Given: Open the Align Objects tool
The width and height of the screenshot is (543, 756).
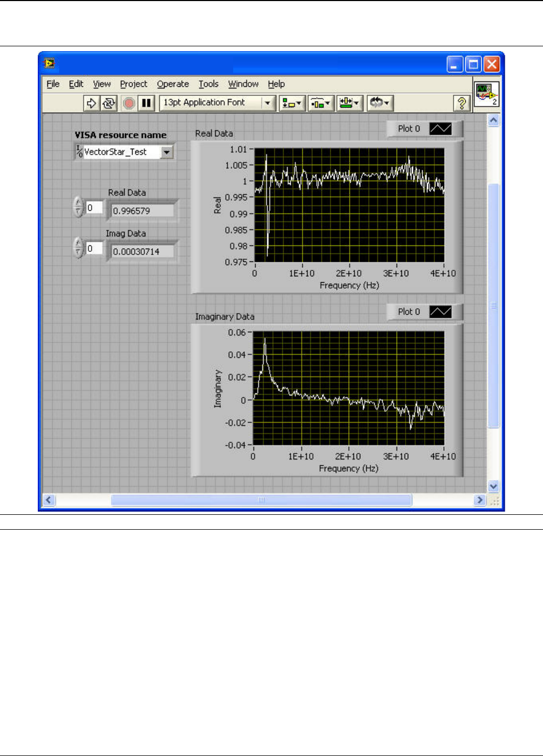Looking at the screenshot, I should pos(292,103).
